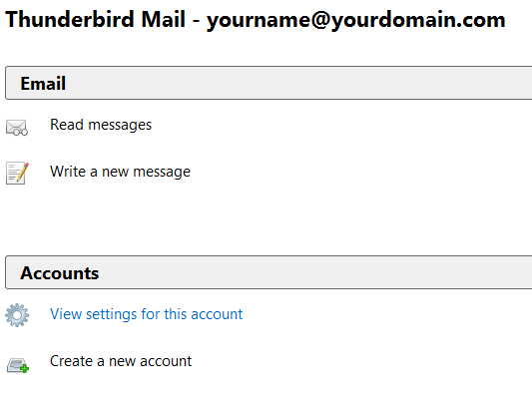Click yourname@yourdomain.com in the heading
The width and height of the screenshot is (532, 404).
click(356, 20)
